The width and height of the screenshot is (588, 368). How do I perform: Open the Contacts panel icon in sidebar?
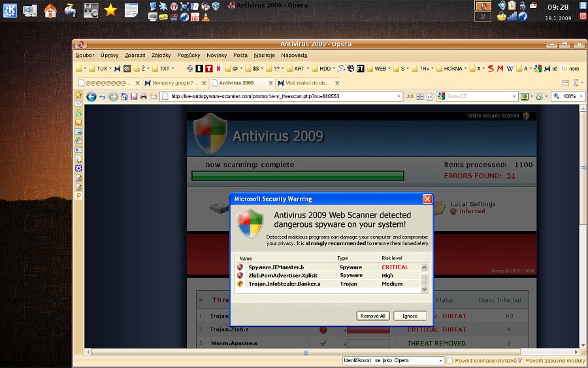tap(78, 112)
